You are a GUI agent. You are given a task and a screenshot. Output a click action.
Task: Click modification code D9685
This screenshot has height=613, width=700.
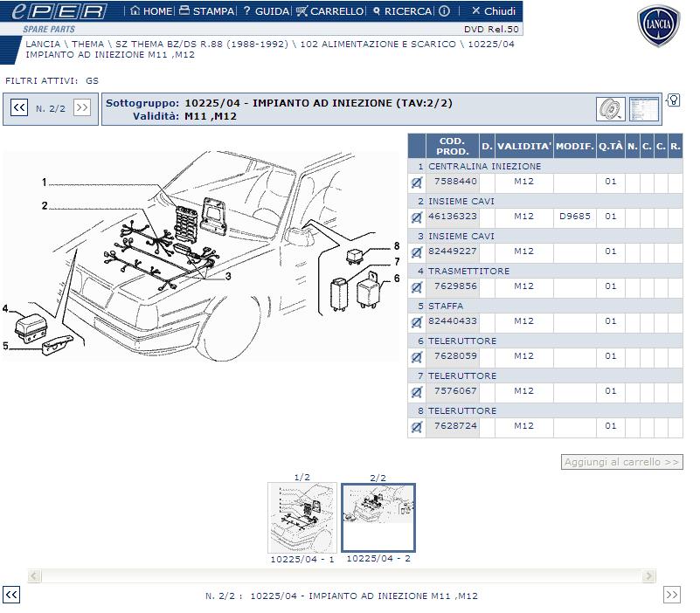click(574, 216)
